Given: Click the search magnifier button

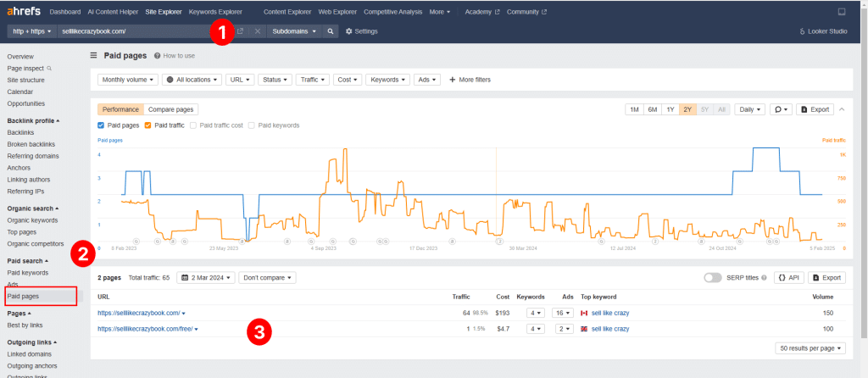Looking at the screenshot, I should click(x=330, y=31).
